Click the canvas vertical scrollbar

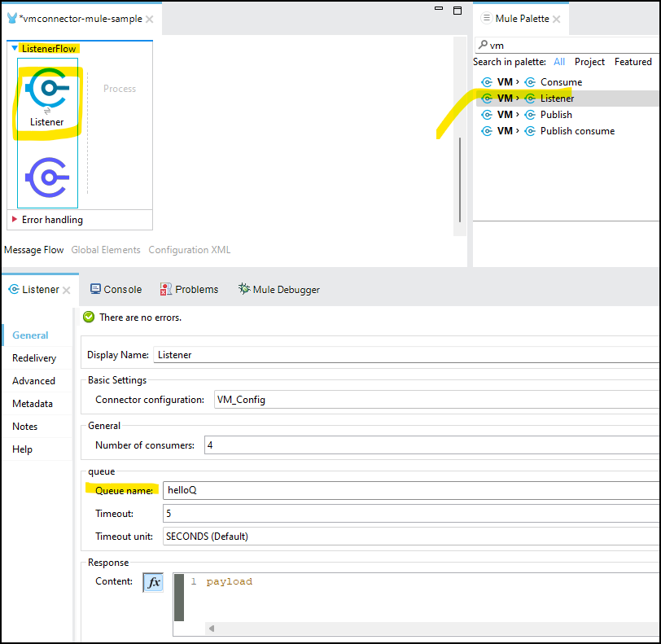tap(459, 180)
